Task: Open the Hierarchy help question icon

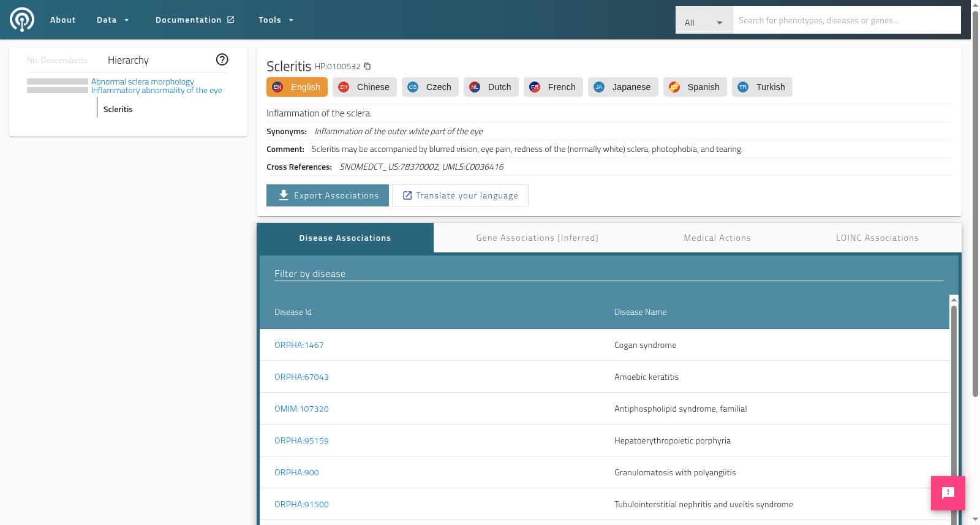Action: coord(222,59)
